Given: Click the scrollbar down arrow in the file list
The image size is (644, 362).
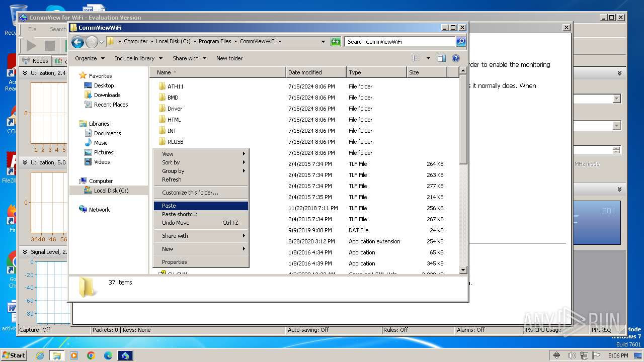Looking at the screenshot, I should [463, 270].
